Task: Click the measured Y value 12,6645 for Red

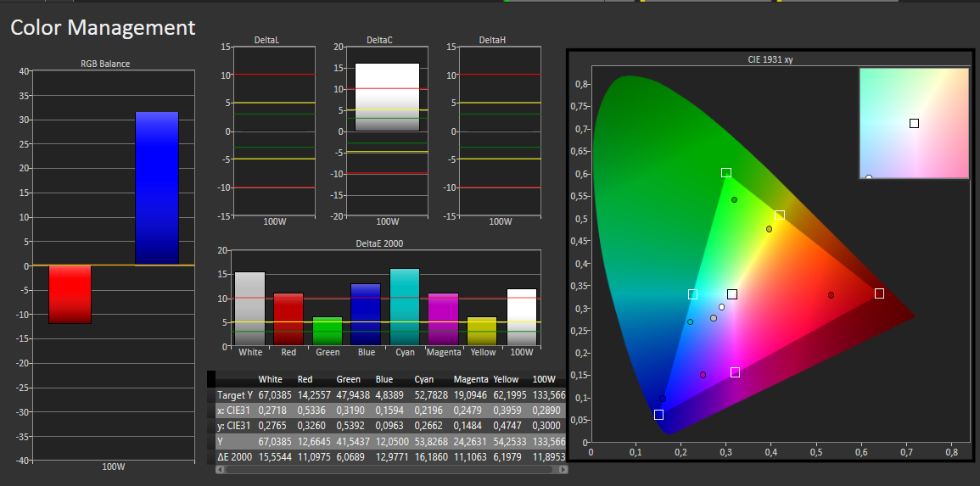Action: [313, 442]
